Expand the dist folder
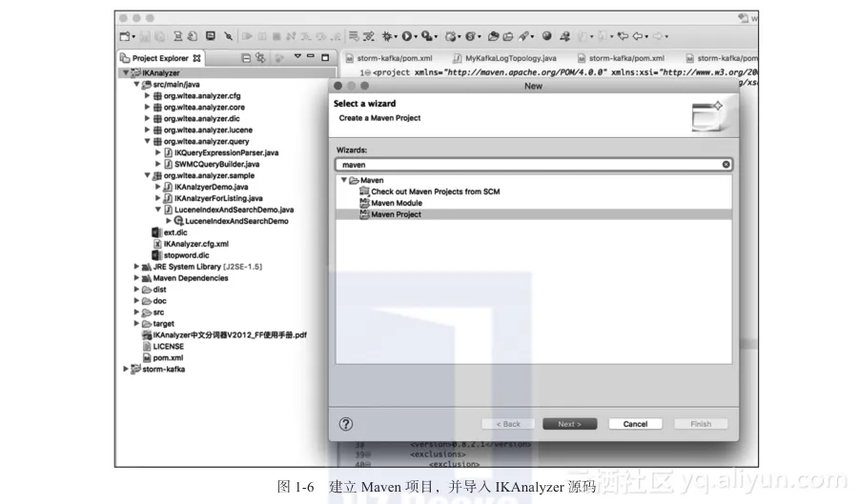This screenshot has height=504, width=858. (136, 290)
